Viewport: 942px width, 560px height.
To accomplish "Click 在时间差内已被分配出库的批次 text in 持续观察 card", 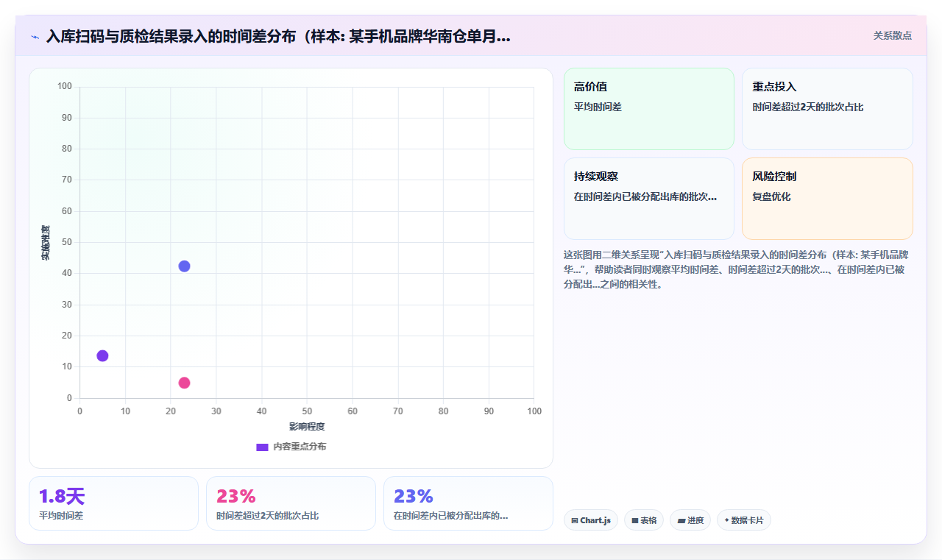I will click(x=645, y=196).
